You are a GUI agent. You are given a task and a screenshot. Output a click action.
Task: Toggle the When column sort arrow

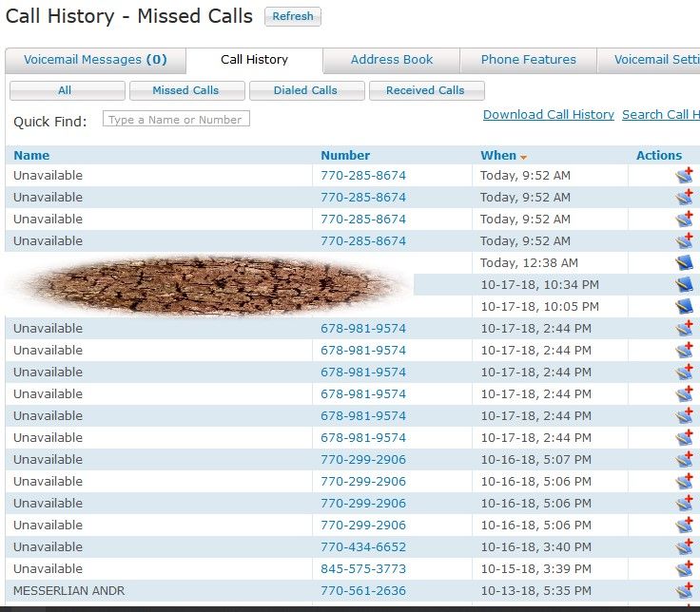coord(523,157)
